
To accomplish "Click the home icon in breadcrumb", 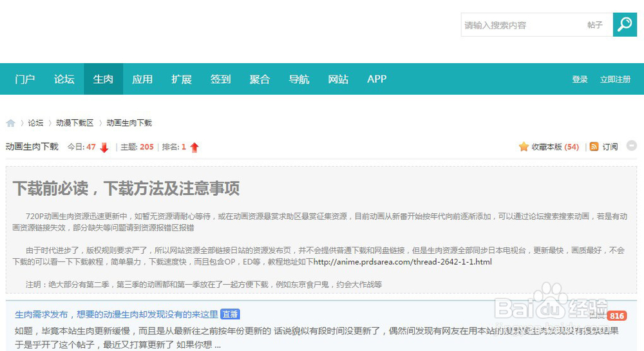I will pos(11,123).
